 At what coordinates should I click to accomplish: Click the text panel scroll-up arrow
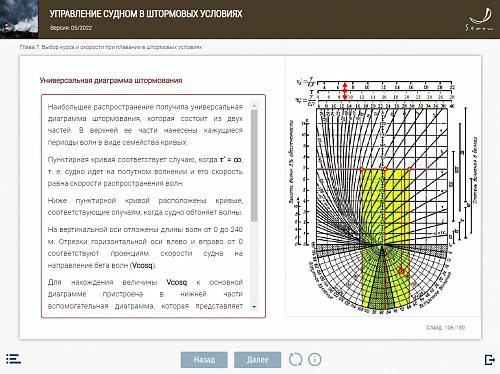[x=254, y=106]
